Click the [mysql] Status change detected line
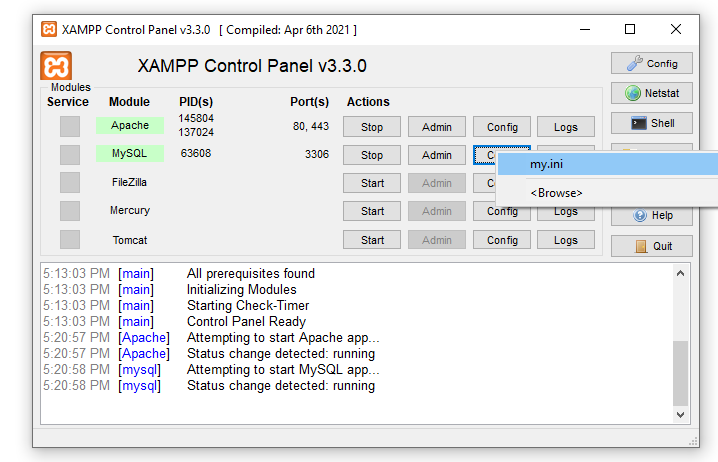The width and height of the screenshot is (718, 462). click(281, 386)
